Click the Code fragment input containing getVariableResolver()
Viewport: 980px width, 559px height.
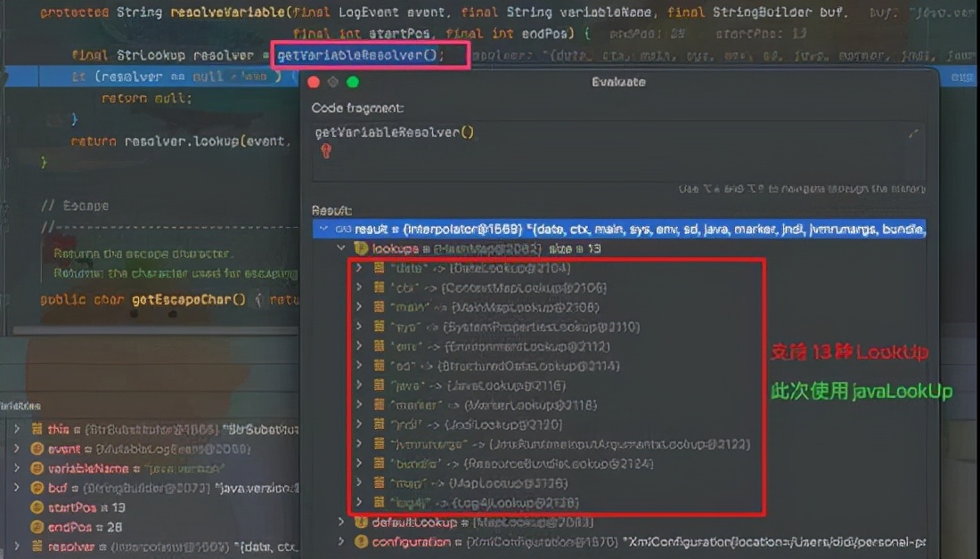[x=617, y=152]
